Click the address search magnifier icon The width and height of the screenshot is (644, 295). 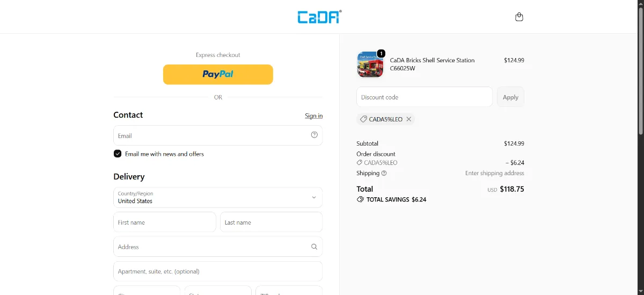point(314,247)
